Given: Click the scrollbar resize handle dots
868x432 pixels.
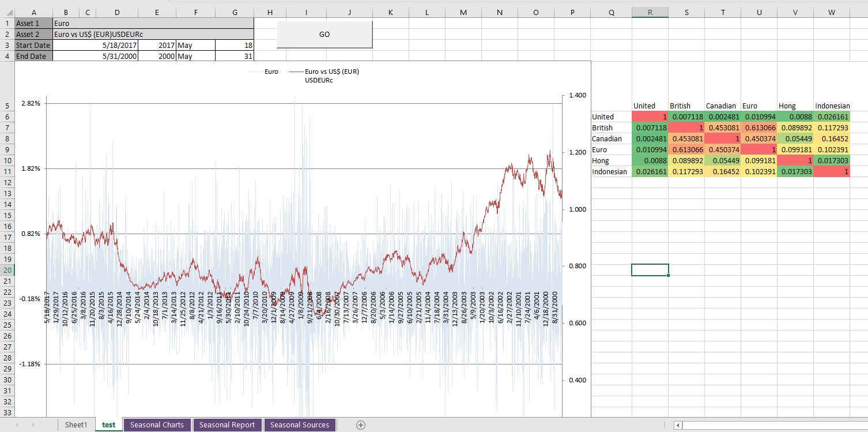Looking at the screenshot, I should 665,425.
